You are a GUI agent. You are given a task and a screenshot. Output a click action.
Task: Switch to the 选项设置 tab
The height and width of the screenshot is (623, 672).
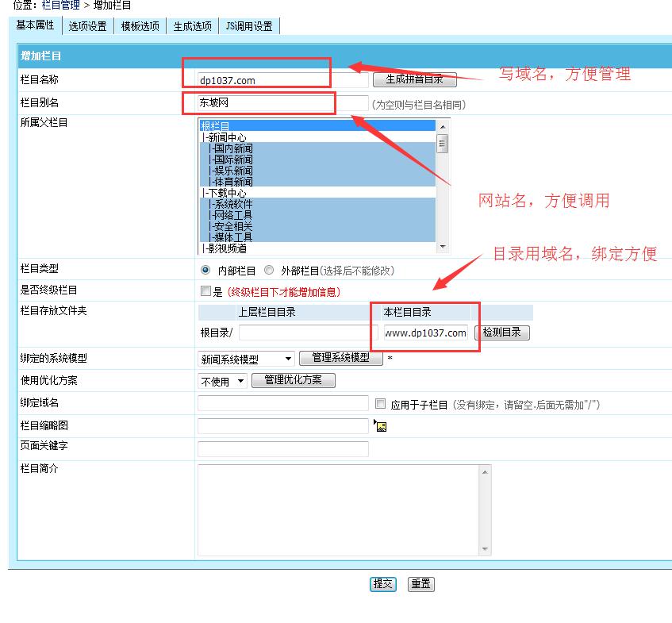pyautogui.click(x=88, y=26)
